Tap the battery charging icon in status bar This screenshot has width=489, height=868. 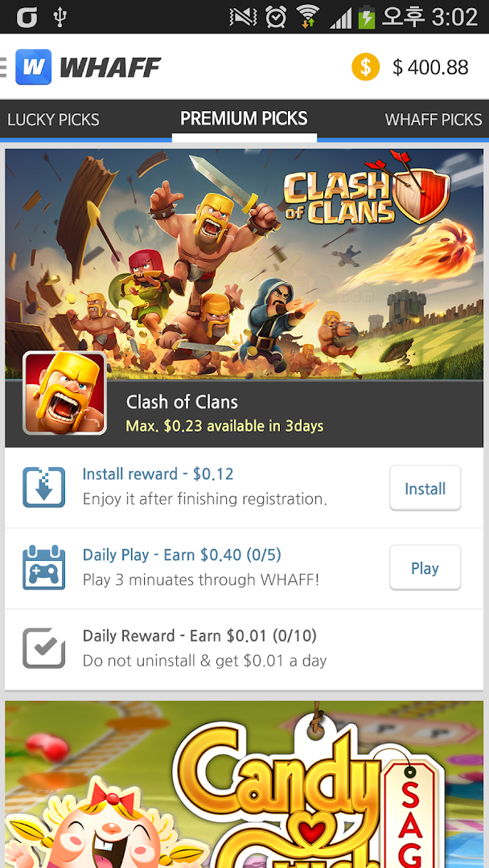pos(366,17)
